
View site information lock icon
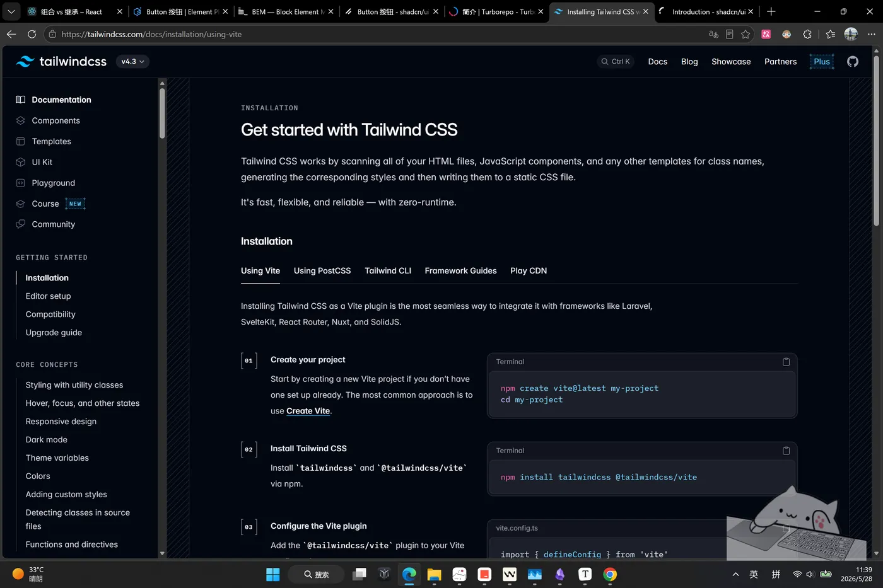[x=52, y=34]
